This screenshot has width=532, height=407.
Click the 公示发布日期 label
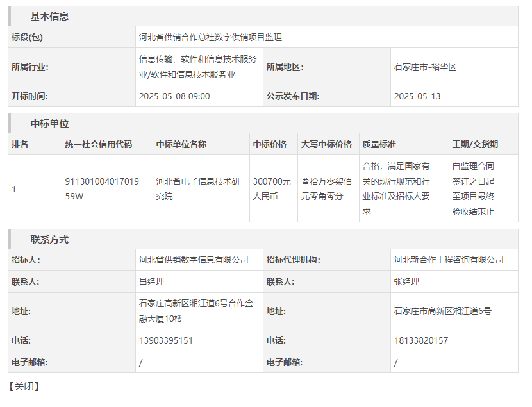coord(293,96)
